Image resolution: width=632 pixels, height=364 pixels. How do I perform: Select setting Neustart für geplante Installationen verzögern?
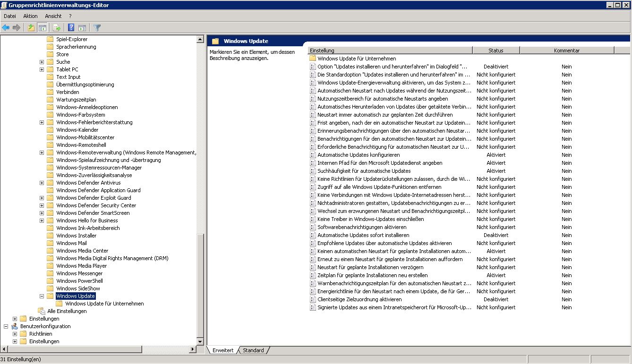coord(370,267)
